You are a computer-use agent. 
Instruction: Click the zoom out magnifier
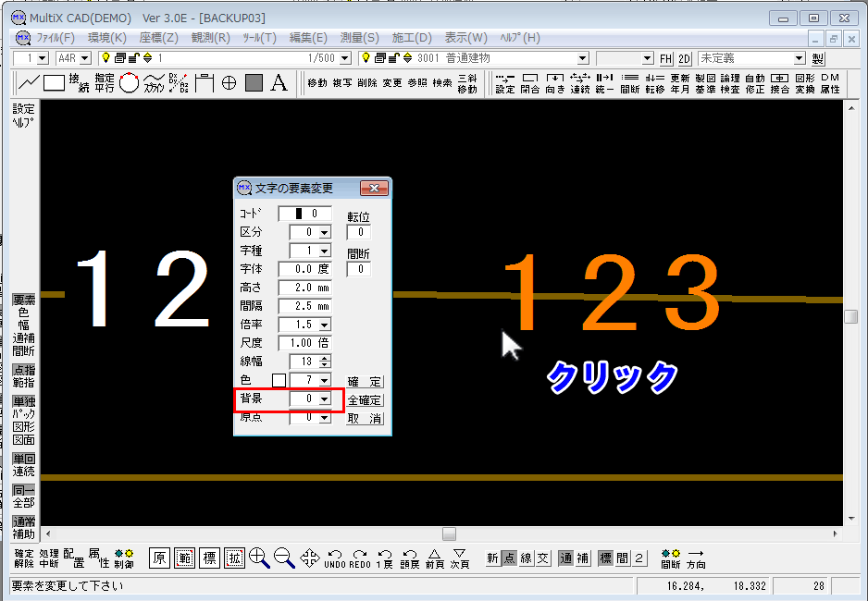point(284,558)
